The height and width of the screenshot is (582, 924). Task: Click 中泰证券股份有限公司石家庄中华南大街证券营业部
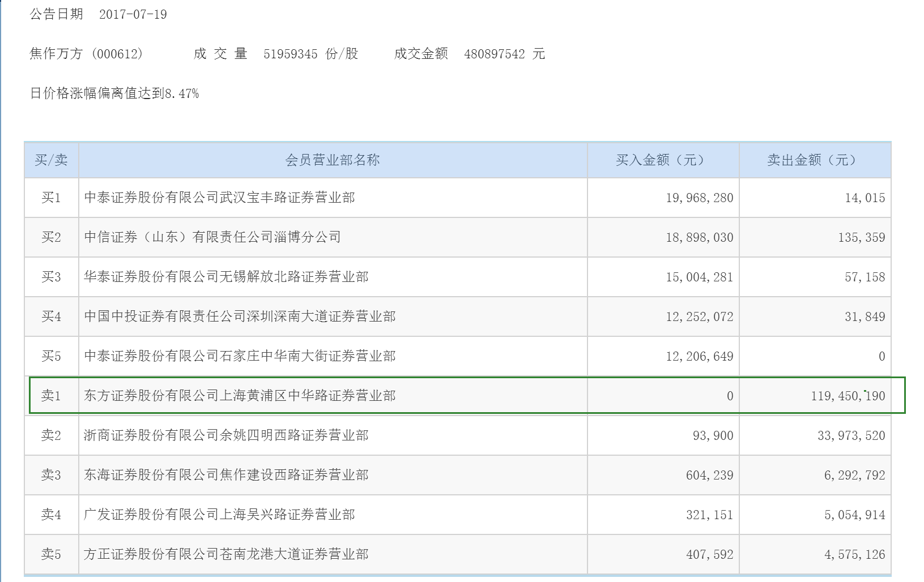(240, 356)
